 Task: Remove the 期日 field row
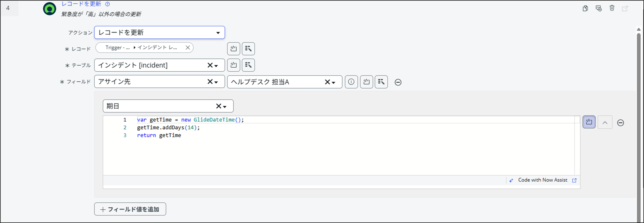(x=620, y=123)
